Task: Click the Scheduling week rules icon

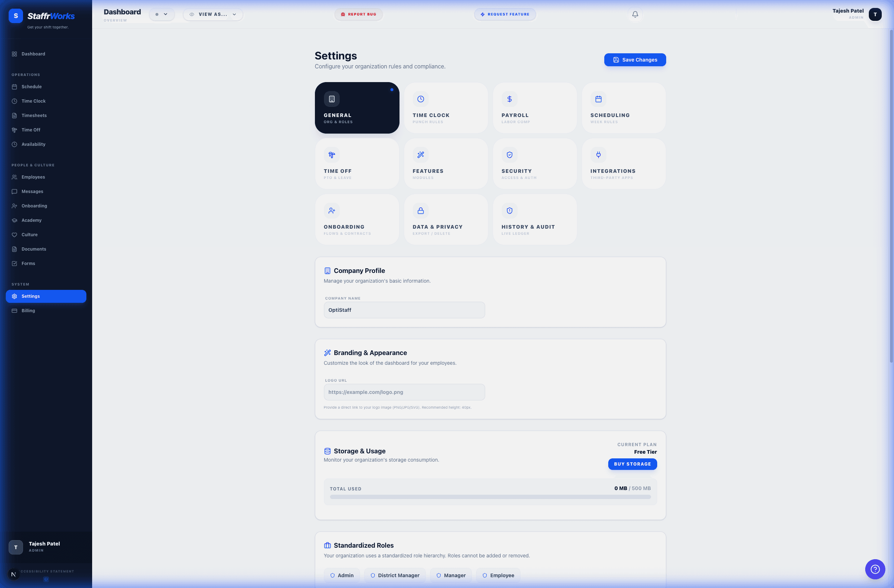Action: coord(599,99)
